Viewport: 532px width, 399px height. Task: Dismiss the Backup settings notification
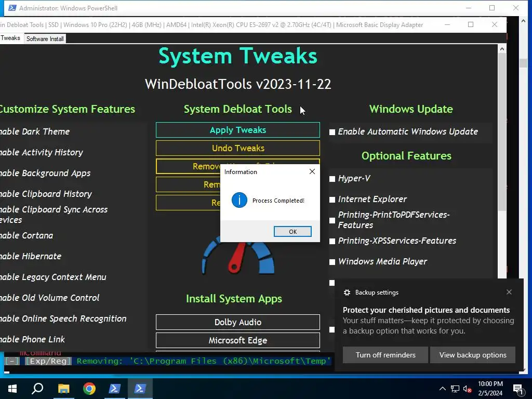[x=509, y=292]
